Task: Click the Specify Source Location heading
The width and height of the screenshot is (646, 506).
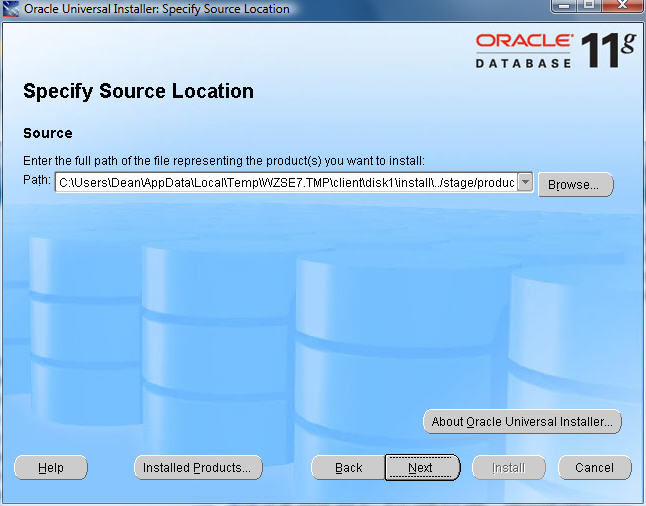Action: tap(138, 91)
